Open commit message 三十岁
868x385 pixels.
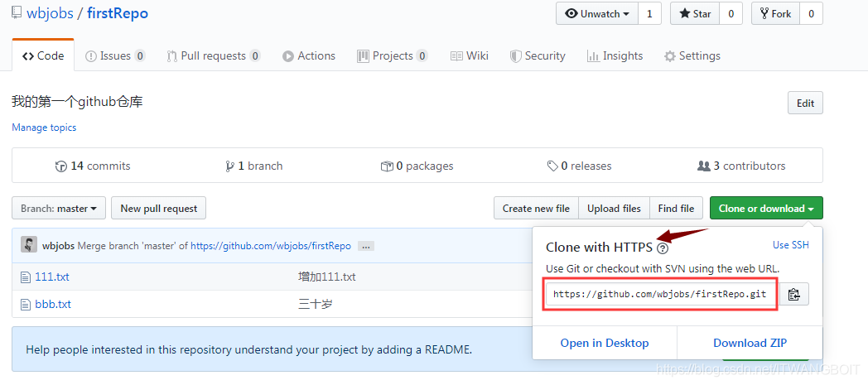[x=315, y=304]
